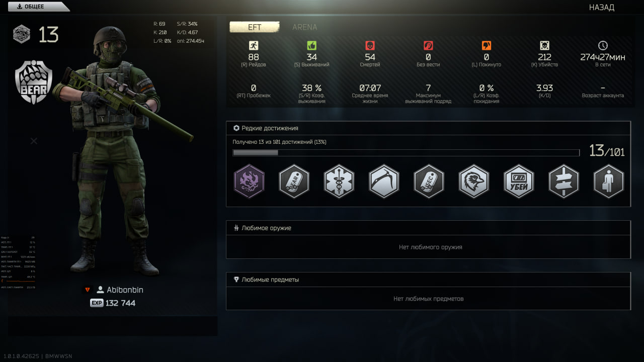Click the ice pick achievement badge
Screen dimensions: 644x362
point(384,181)
